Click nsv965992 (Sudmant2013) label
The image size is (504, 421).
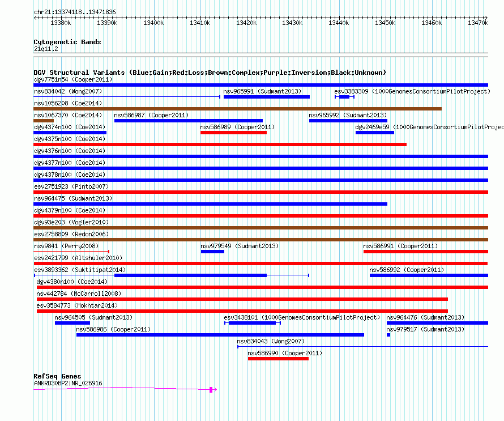click(348, 115)
